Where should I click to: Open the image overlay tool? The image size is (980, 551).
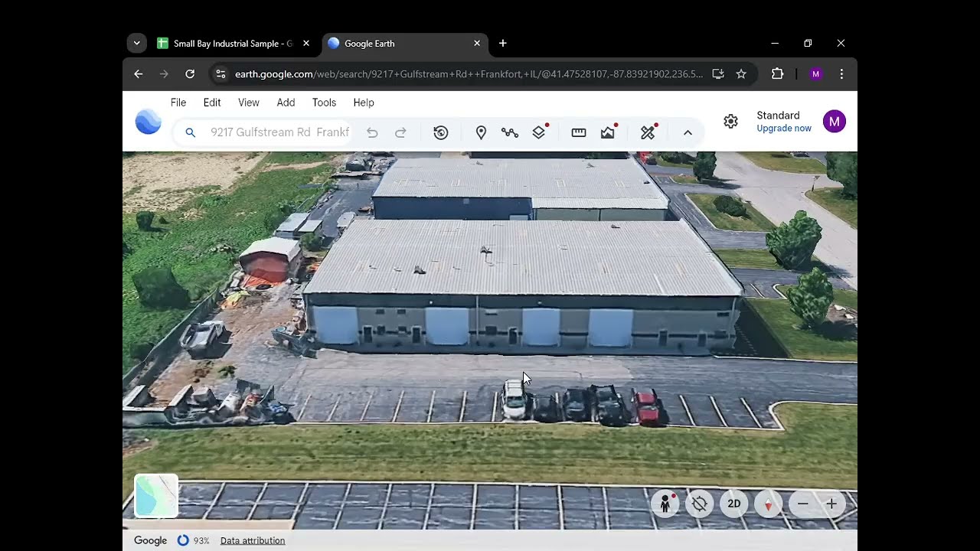coord(609,132)
